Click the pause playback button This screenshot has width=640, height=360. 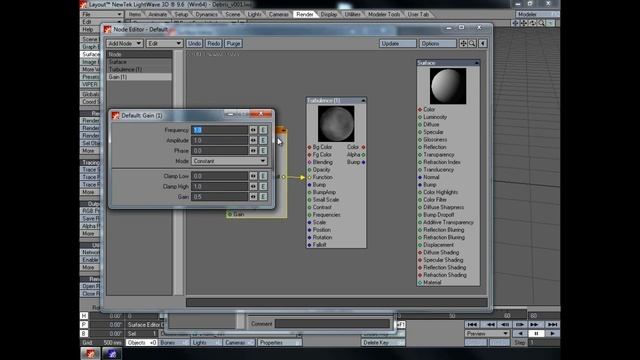536,333
